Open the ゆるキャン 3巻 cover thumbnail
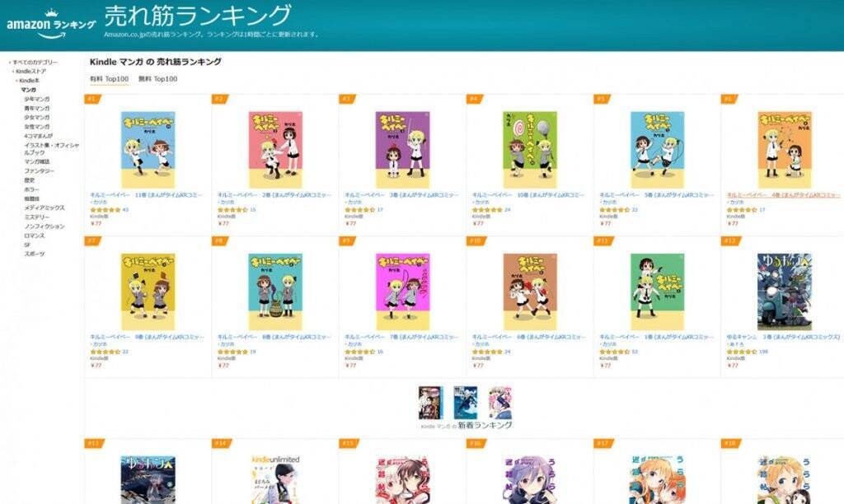This screenshot has height=504, width=844. coord(785,292)
